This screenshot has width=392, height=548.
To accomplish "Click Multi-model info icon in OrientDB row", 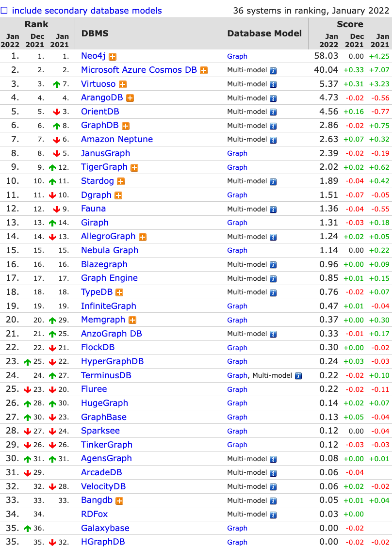I will coord(273,112).
